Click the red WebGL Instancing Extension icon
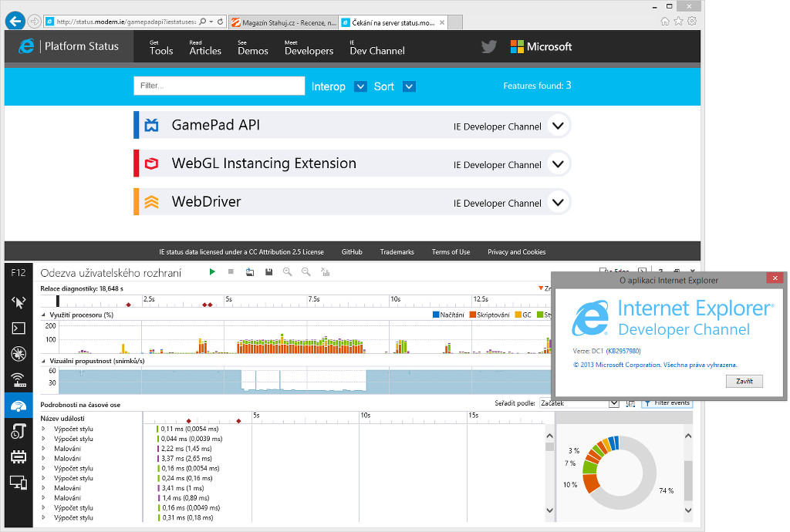 click(151, 163)
